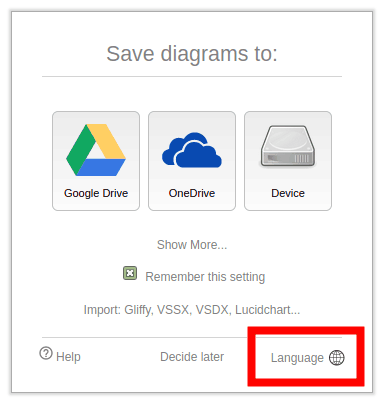Image resolution: width=386 pixels, height=410 pixels.
Task: Expand storage options with Show More...
Action: (x=192, y=245)
